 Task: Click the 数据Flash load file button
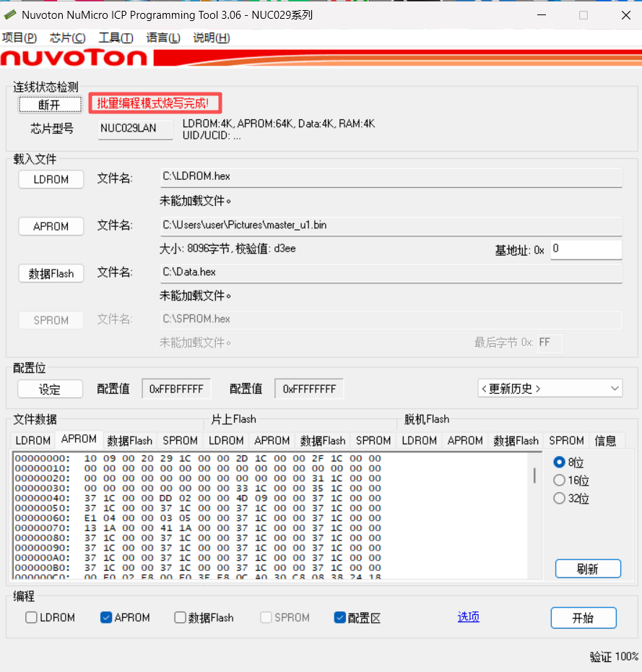tap(51, 273)
